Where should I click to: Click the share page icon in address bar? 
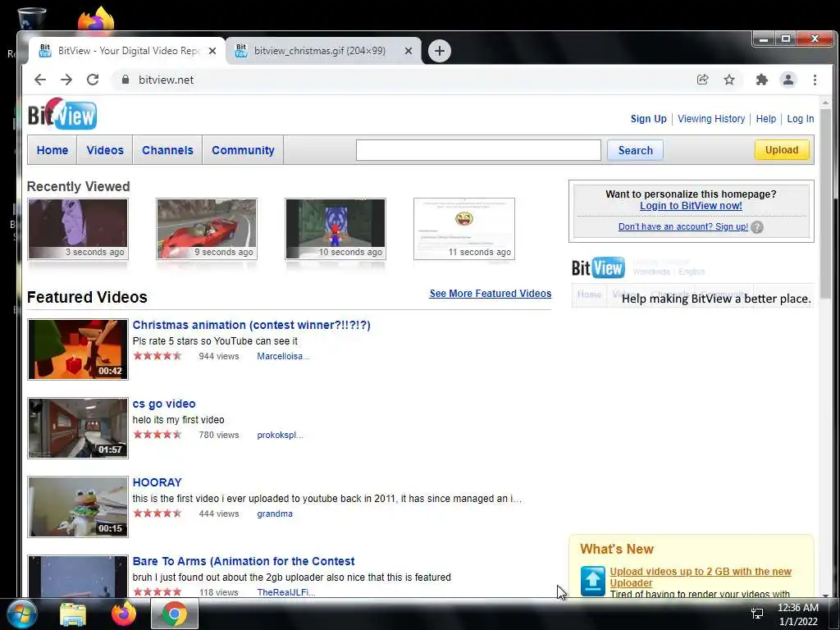click(702, 80)
